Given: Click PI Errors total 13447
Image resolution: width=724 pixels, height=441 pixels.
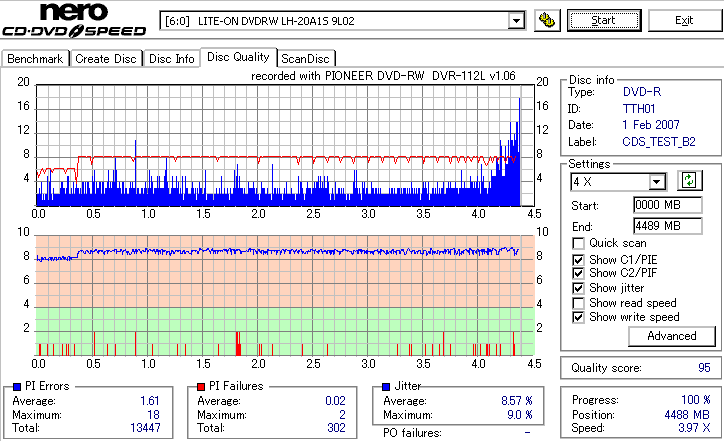Looking at the screenshot, I should pyautogui.click(x=145, y=428).
